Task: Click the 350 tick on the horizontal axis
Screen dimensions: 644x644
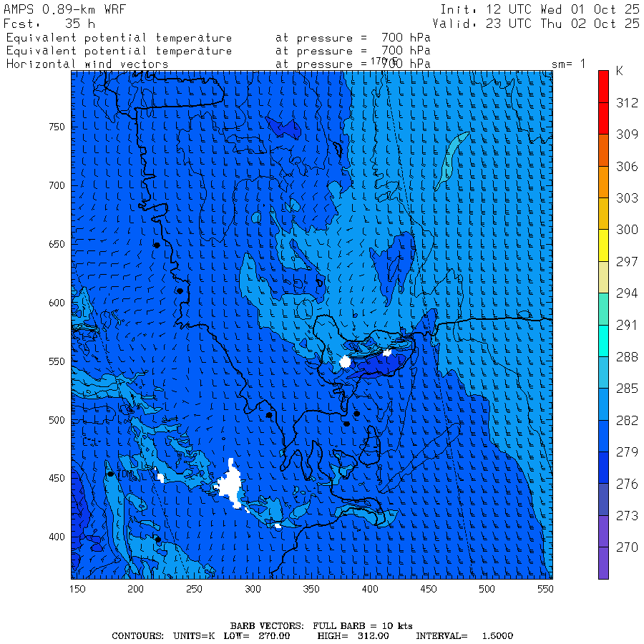Action: tap(311, 589)
